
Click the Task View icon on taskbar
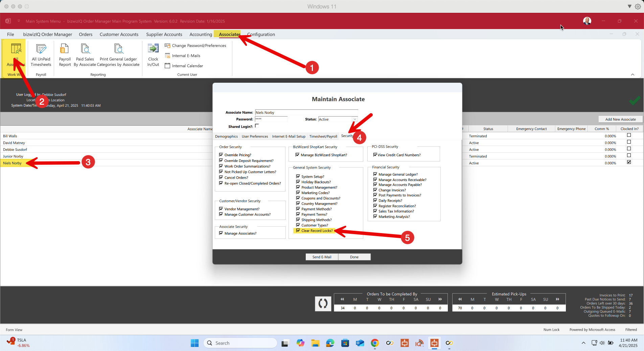point(285,343)
